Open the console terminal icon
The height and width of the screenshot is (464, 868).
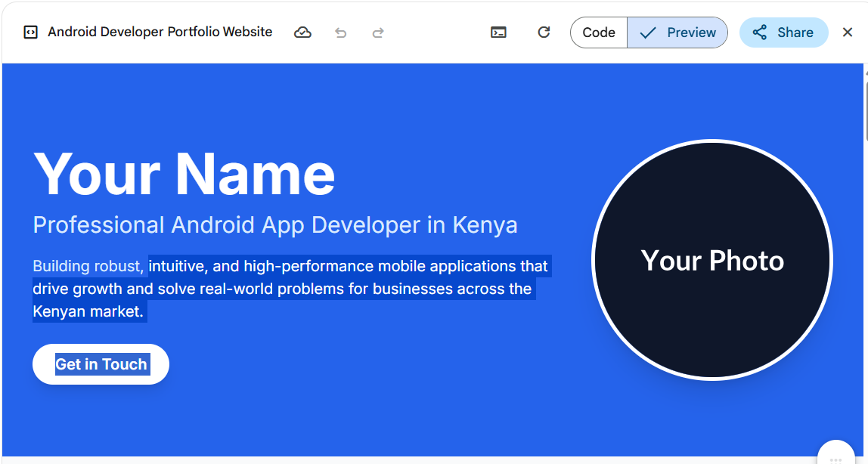tap(498, 32)
